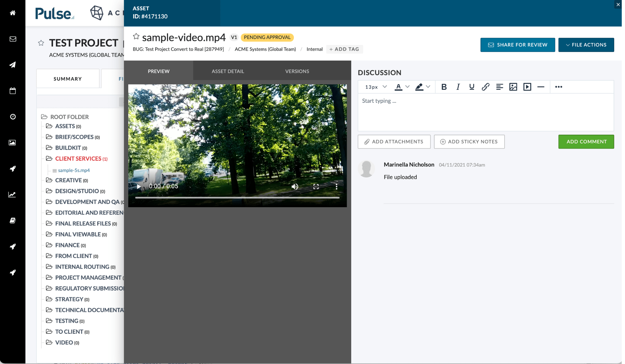Open the chart analytics sidebar icon
The width and height of the screenshot is (625, 364).
(12, 195)
